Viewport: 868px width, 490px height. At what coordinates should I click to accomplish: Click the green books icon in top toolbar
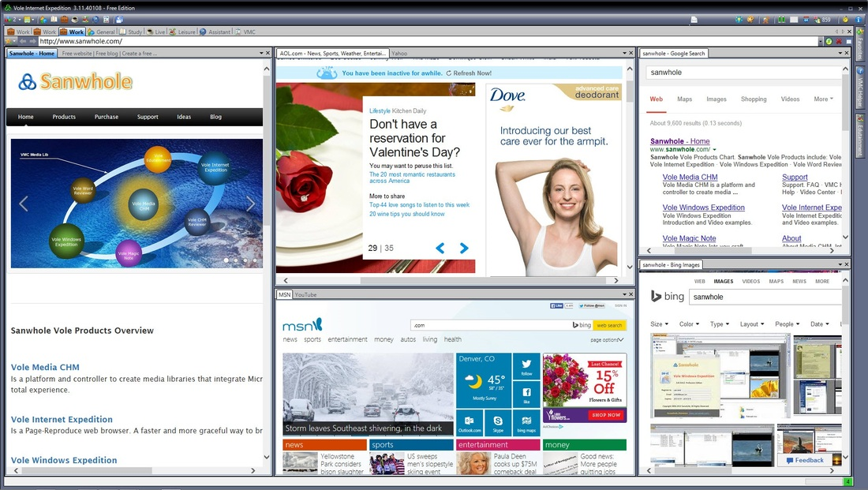click(782, 20)
